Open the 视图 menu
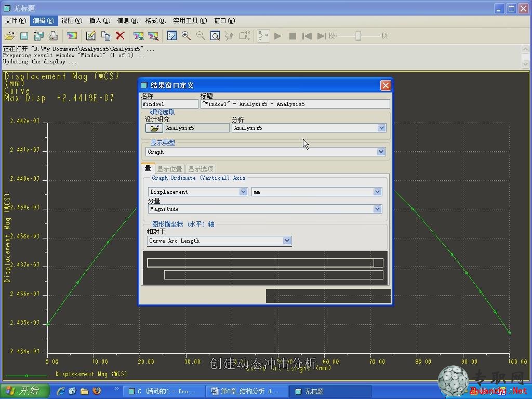The image size is (532, 399). tap(72, 21)
